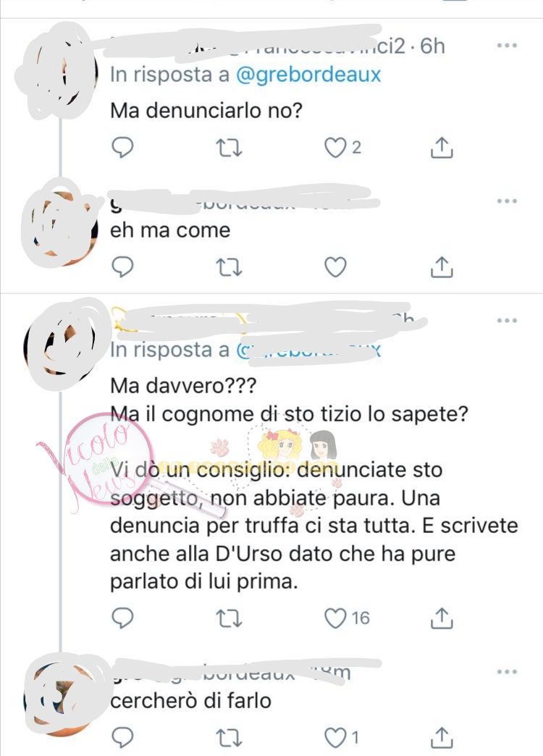Like the 'Ma denunciarlo no?' tweet
Screen dimensions: 543x756
click(x=335, y=148)
